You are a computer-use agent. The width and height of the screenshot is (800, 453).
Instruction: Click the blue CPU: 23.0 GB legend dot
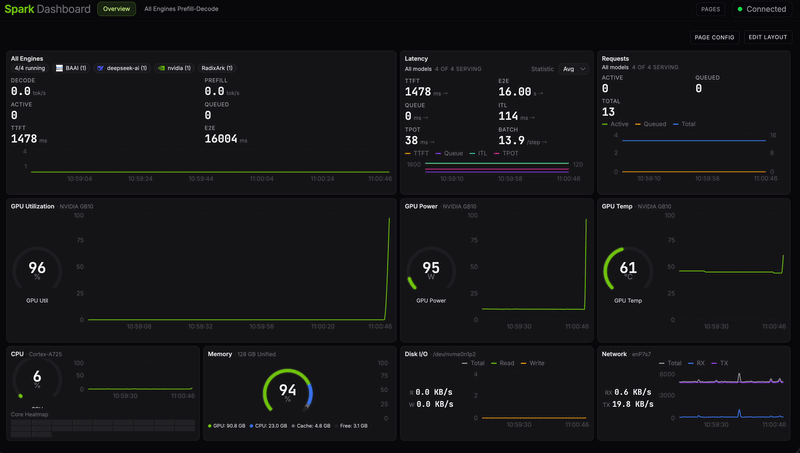click(251, 426)
